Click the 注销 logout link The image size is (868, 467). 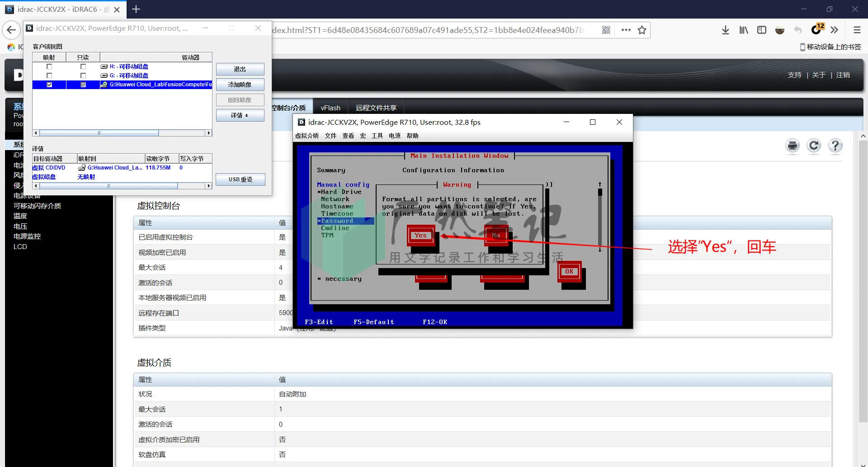click(x=843, y=75)
